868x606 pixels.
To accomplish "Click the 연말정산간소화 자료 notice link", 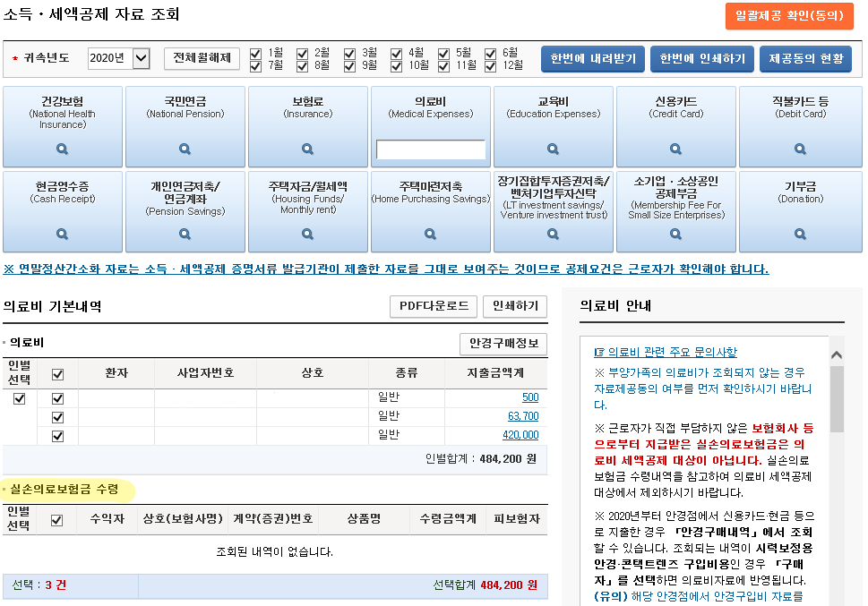I will [386, 269].
